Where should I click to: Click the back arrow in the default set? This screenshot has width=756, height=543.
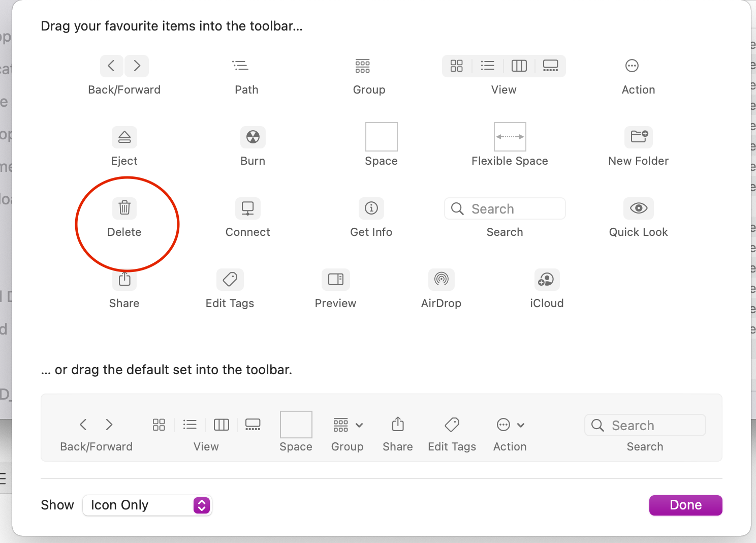(83, 425)
